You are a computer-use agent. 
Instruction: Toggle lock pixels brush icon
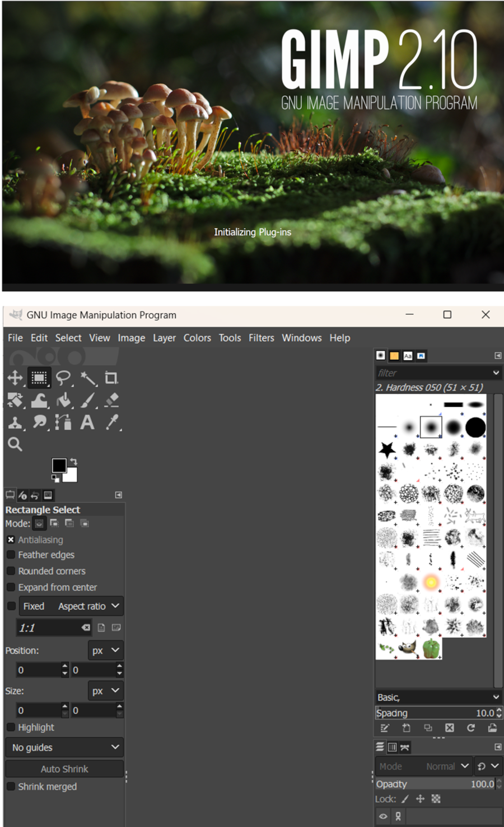[x=405, y=799]
